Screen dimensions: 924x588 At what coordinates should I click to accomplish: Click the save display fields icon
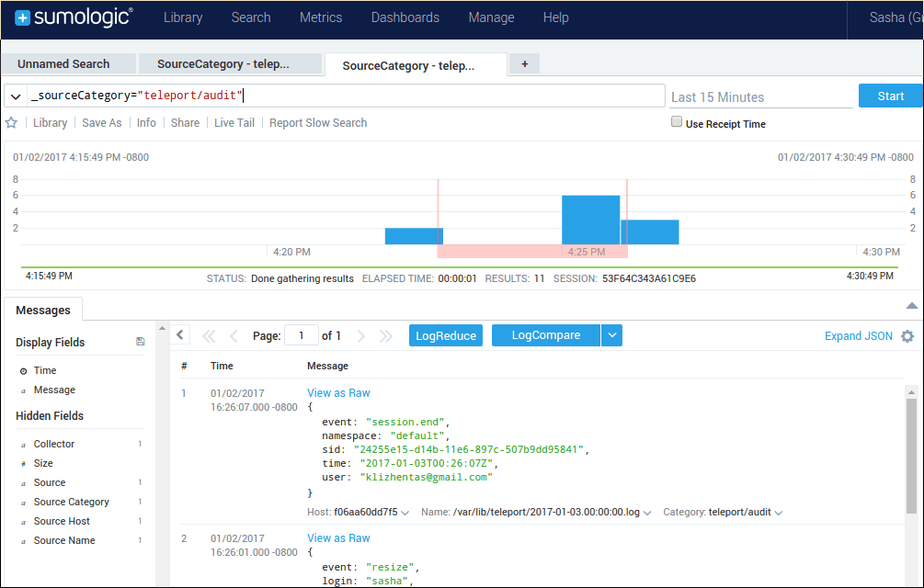[x=140, y=342]
